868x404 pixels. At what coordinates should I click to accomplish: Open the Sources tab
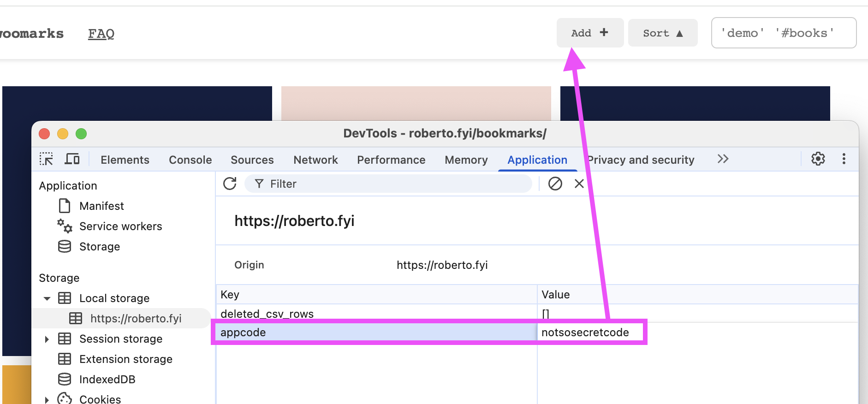click(x=252, y=160)
